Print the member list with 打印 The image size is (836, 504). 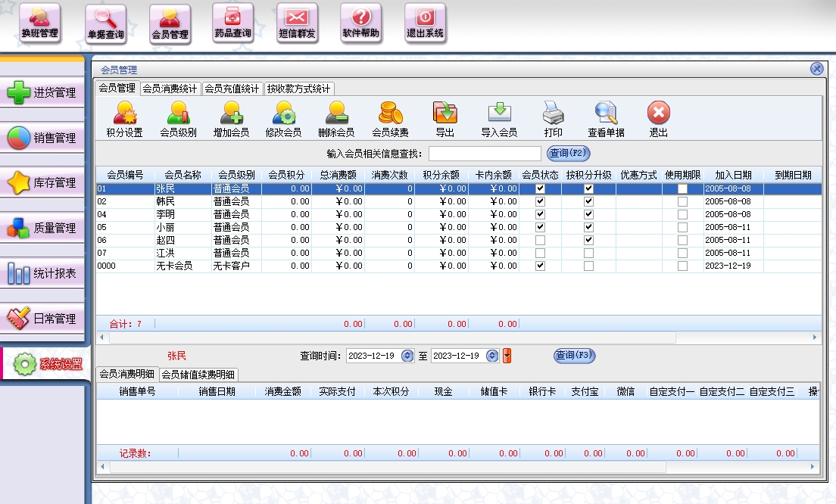coord(553,120)
